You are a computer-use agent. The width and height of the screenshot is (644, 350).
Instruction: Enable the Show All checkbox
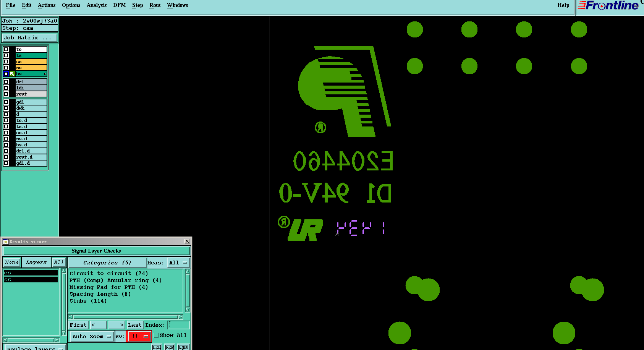pyautogui.click(x=156, y=335)
